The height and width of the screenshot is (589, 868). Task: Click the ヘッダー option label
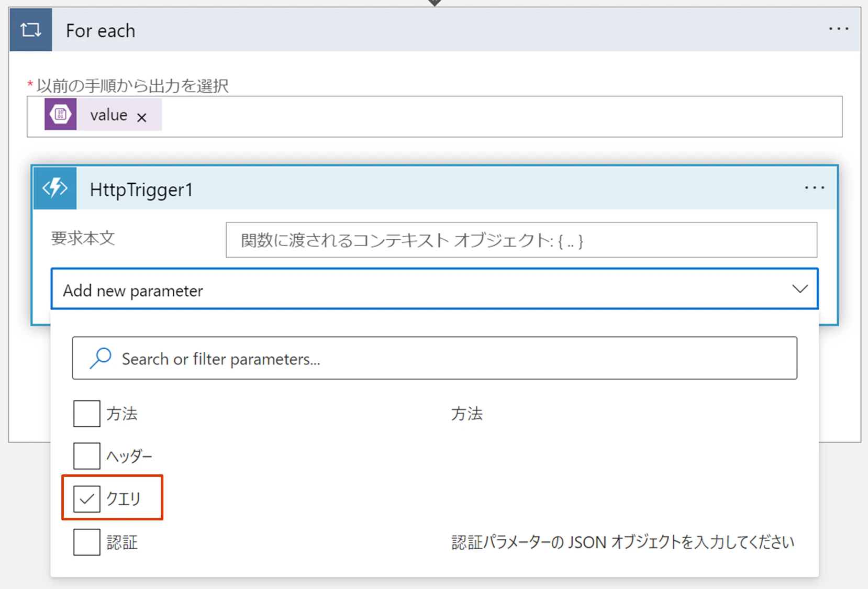[129, 457]
